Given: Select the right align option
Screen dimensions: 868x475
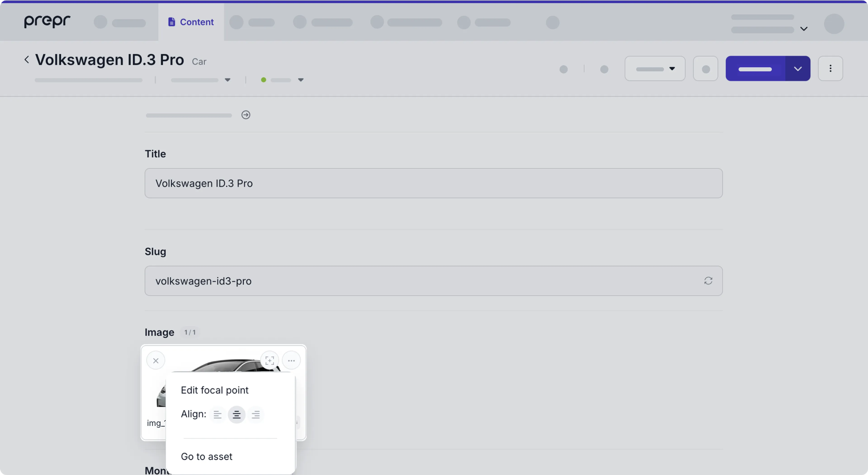Looking at the screenshot, I should point(256,415).
